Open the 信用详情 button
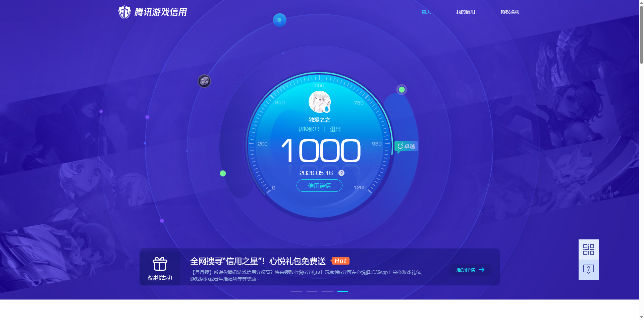 click(x=319, y=186)
